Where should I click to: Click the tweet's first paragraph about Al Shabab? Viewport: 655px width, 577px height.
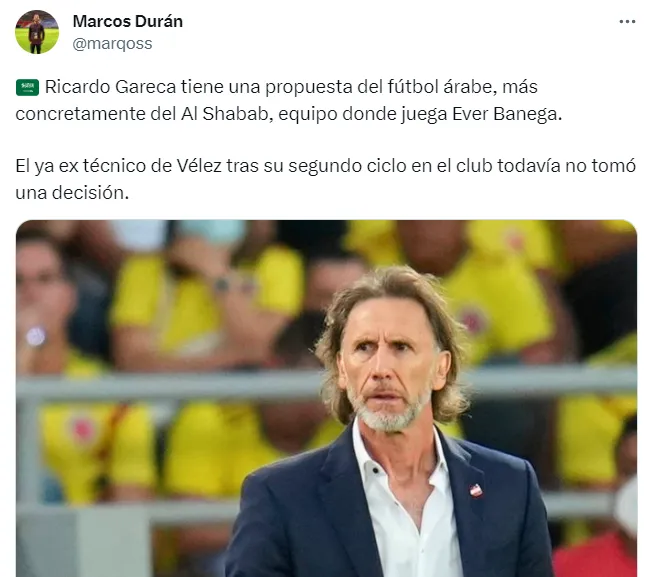tap(289, 100)
